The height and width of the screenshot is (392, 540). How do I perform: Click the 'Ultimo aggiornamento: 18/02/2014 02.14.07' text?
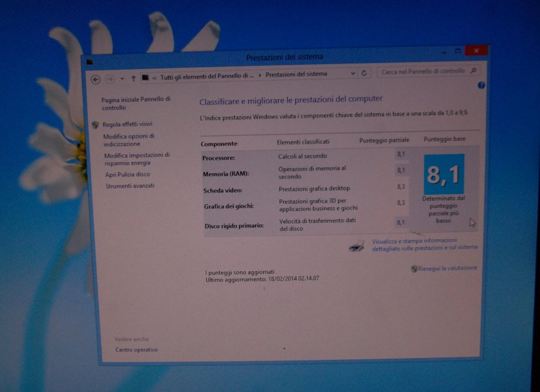[262, 279]
